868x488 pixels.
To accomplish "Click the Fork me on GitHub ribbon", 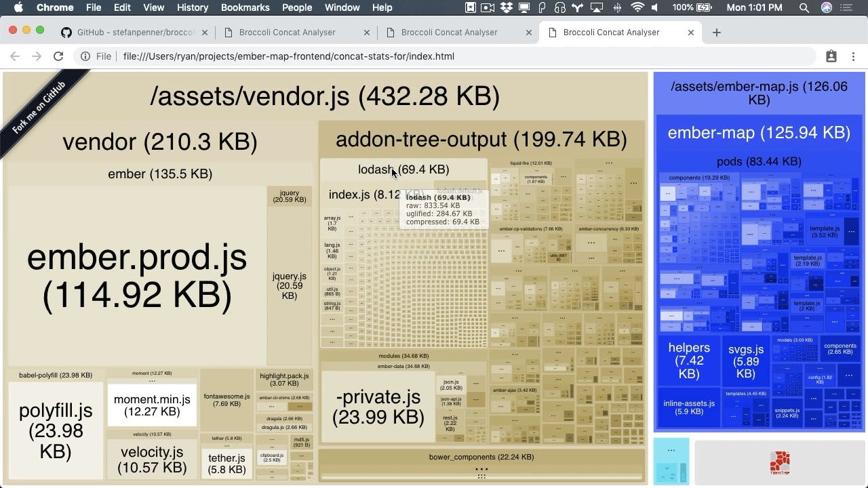I will click(x=39, y=108).
